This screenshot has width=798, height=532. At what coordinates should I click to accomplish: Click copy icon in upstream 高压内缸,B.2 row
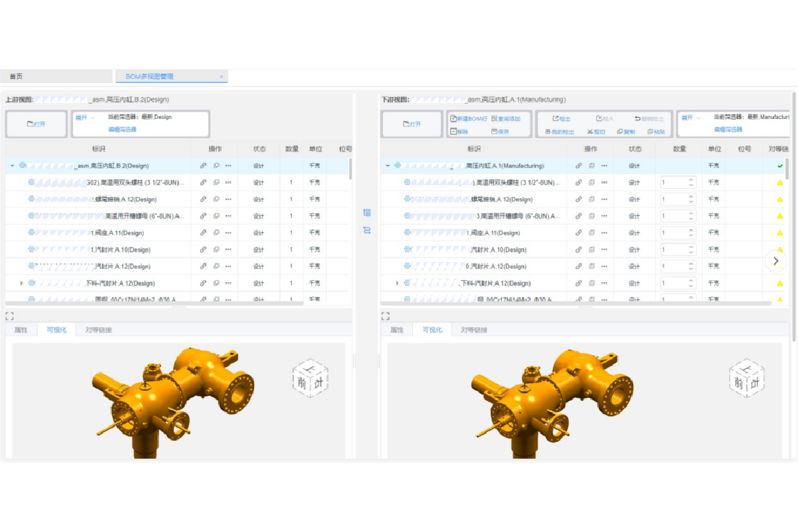(x=216, y=166)
